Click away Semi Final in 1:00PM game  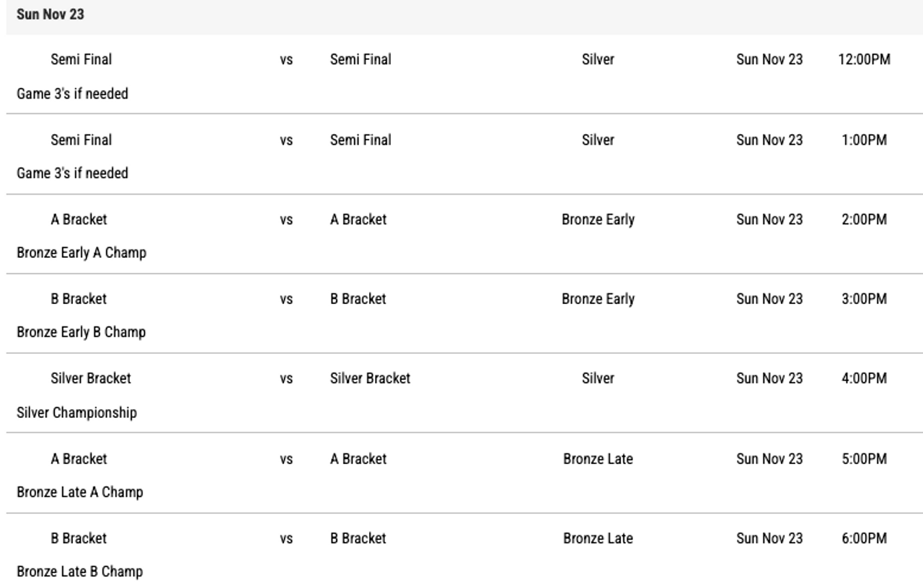(361, 140)
